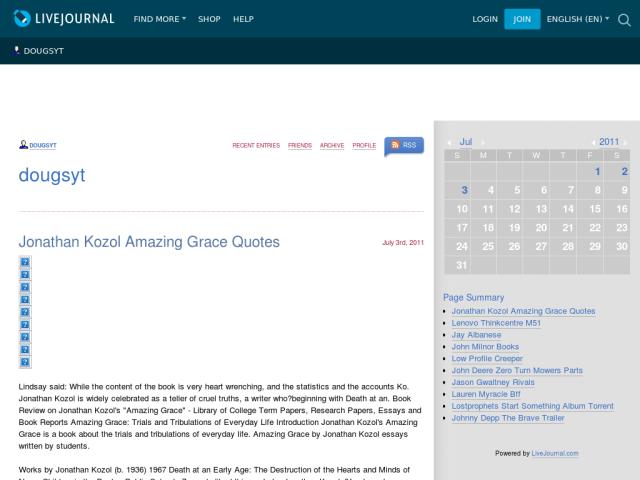Open John Deere Zero Turn Mowers Parts link
640x480 pixels.
point(517,370)
